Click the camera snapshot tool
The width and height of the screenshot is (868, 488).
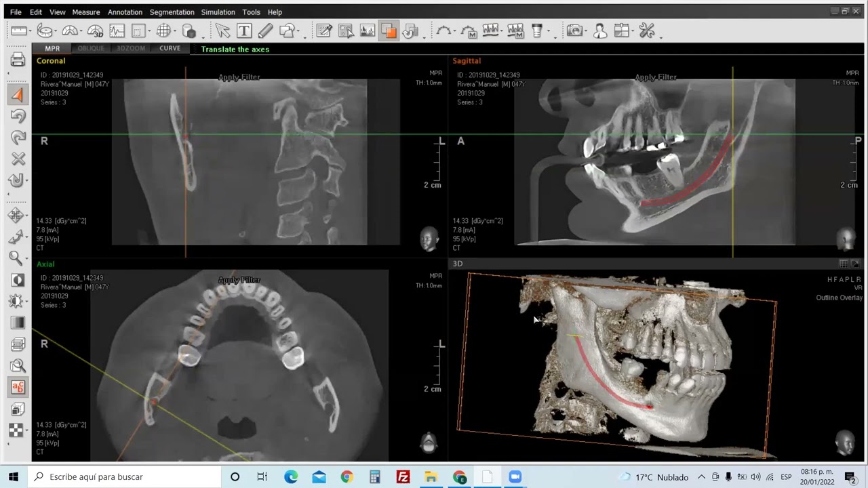[x=574, y=30]
